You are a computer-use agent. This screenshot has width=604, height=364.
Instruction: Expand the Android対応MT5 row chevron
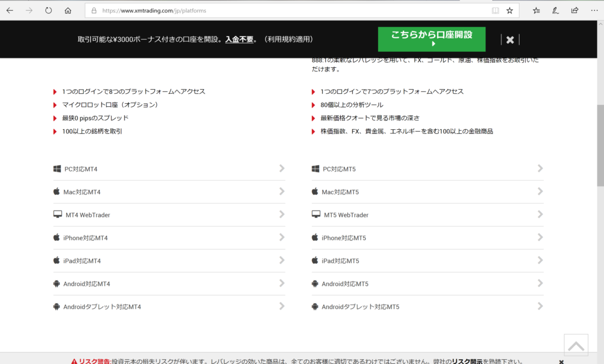pyautogui.click(x=540, y=283)
